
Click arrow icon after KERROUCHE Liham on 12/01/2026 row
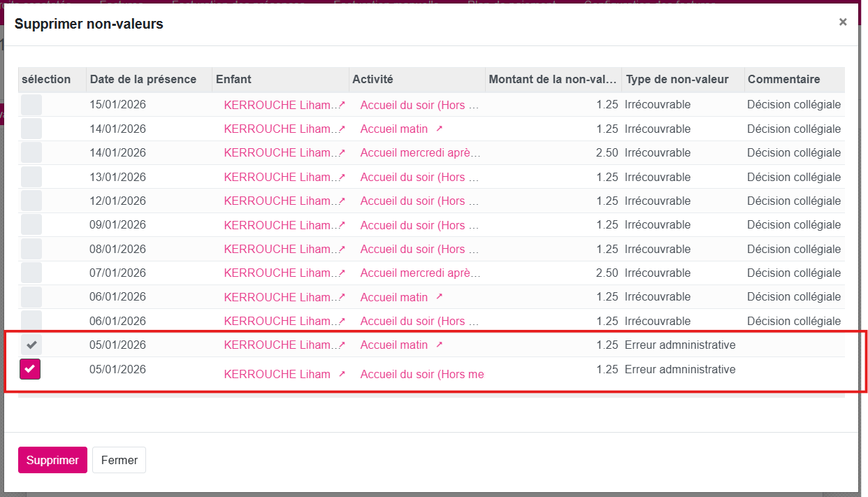342,201
